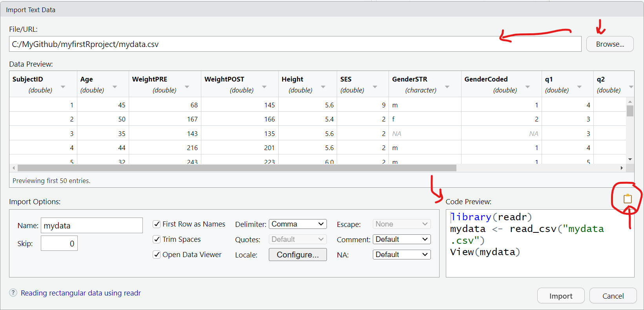
Task: Expand Age column type dropdown arrow
Action: [115, 87]
